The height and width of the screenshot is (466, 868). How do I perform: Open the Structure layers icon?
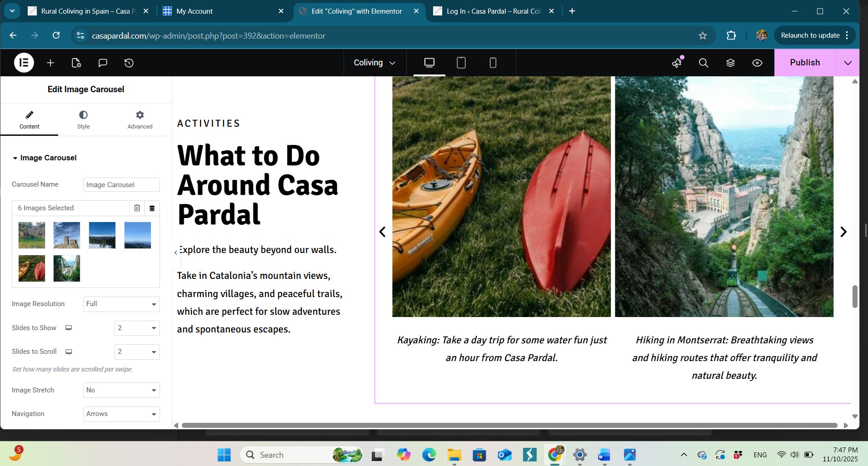click(x=730, y=63)
